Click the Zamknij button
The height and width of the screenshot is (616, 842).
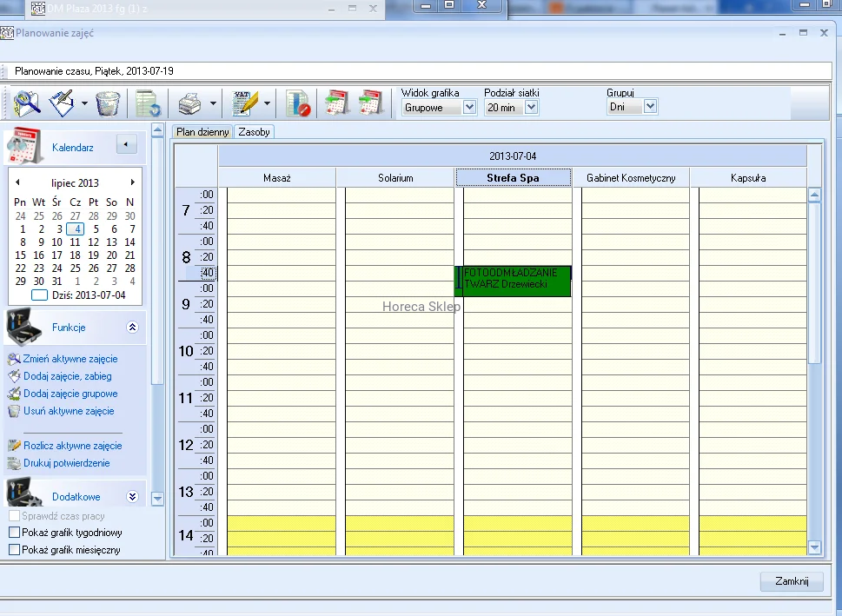click(x=792, y=582)
